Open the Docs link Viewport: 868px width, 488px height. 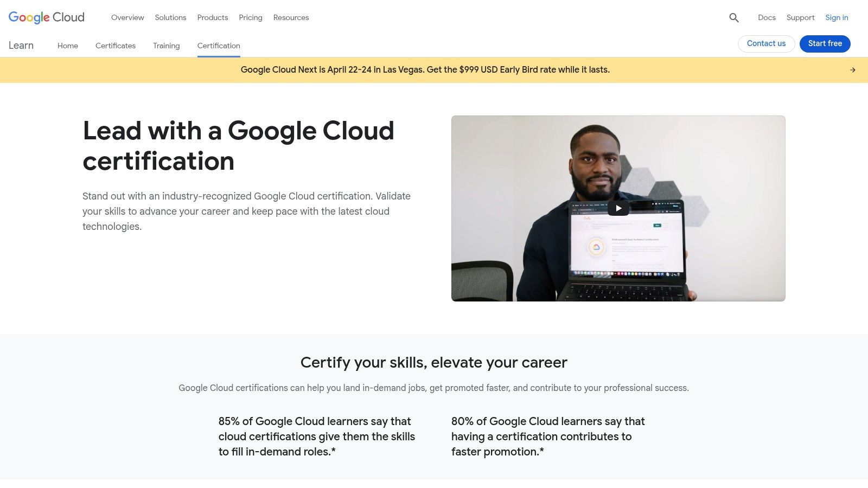767,17
